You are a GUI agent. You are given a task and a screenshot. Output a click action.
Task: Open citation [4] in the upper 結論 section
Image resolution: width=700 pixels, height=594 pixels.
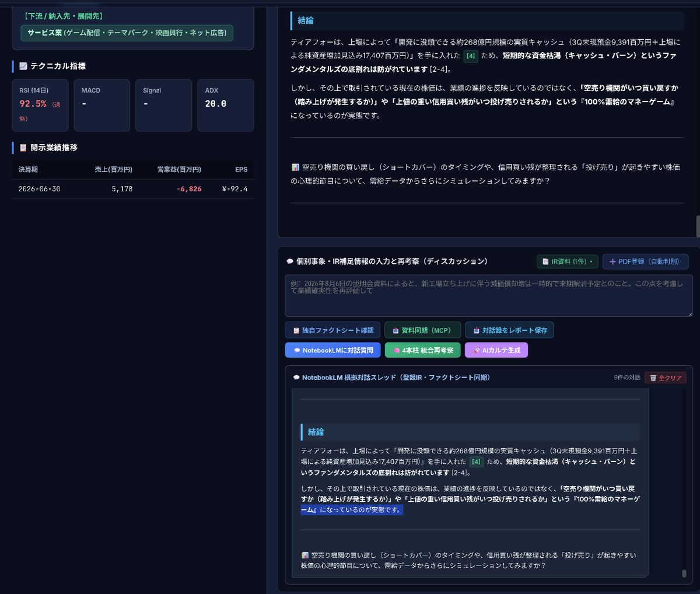coord(471,56)
